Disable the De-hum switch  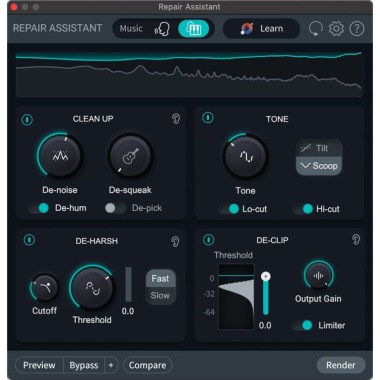[39, 208]
